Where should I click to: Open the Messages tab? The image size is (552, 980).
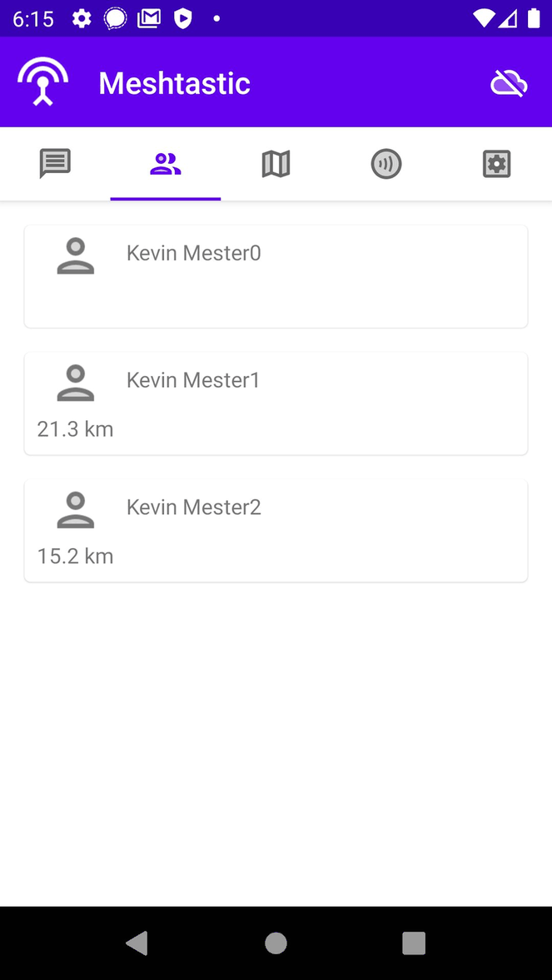pyautogui.click(x=55, y=164)
